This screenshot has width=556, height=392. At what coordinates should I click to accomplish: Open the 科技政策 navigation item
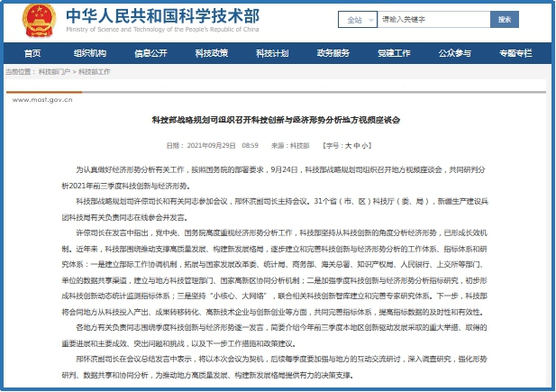pyautogui.click(x=212, y=53)
